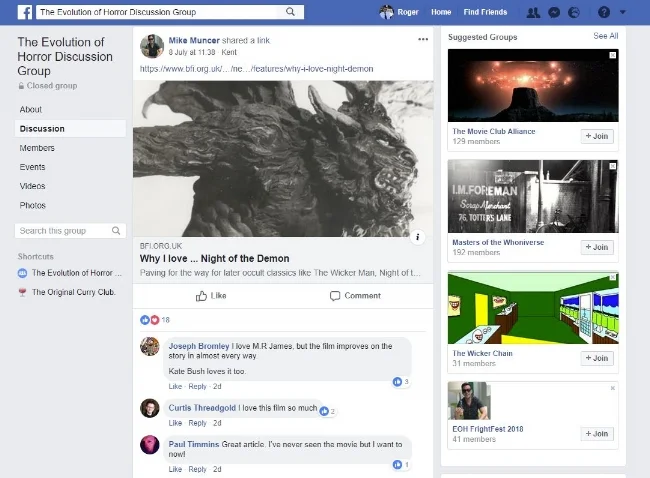The height and width of the screenshot is (478, 650).
Task: Open the Members section
Action: click(x=37, y=148)
